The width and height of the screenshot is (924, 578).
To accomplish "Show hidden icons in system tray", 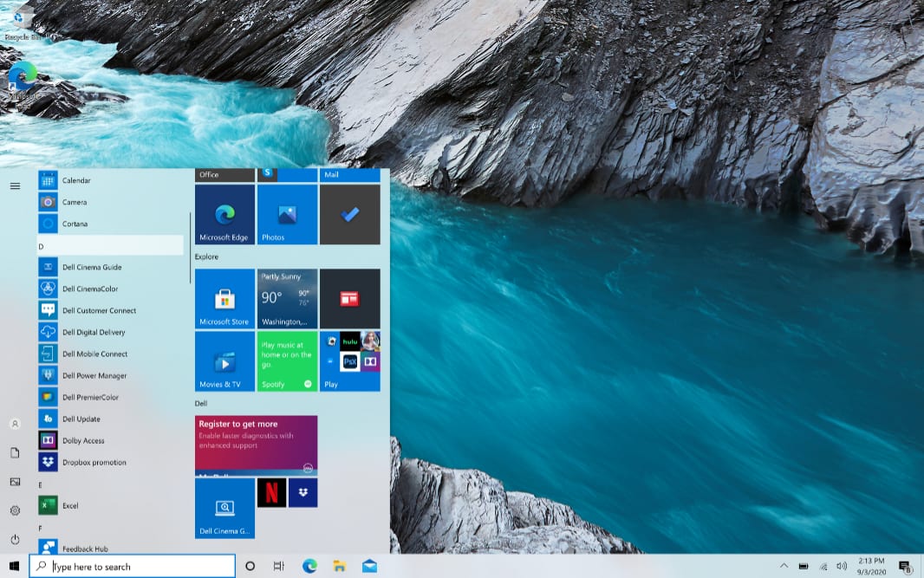I will (784, 566).
